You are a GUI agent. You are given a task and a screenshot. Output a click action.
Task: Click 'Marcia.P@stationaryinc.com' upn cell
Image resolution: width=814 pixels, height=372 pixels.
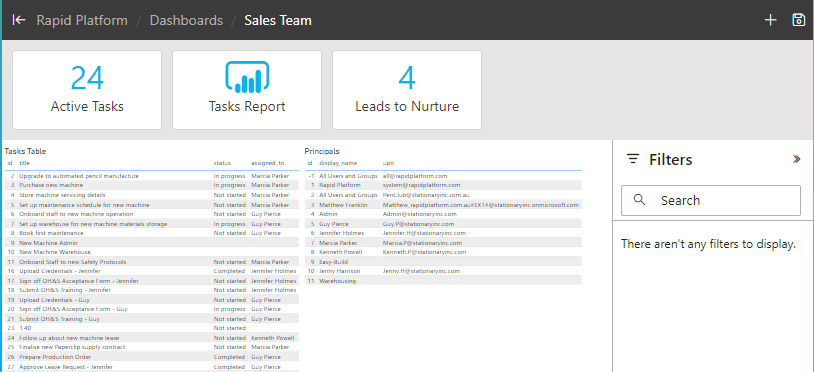coord(422,243)
